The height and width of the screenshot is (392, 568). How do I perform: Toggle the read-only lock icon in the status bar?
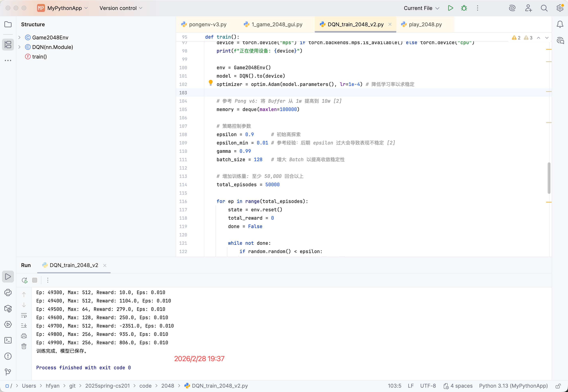558,386
